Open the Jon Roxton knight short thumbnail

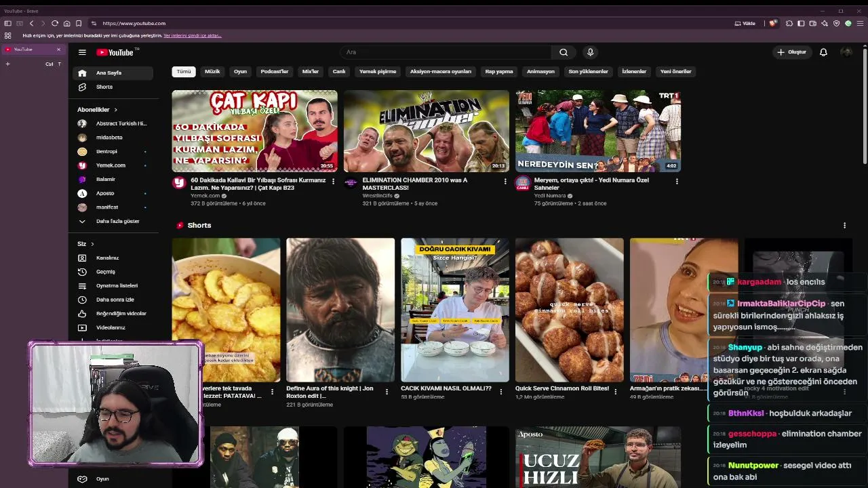tap(340, 310)
